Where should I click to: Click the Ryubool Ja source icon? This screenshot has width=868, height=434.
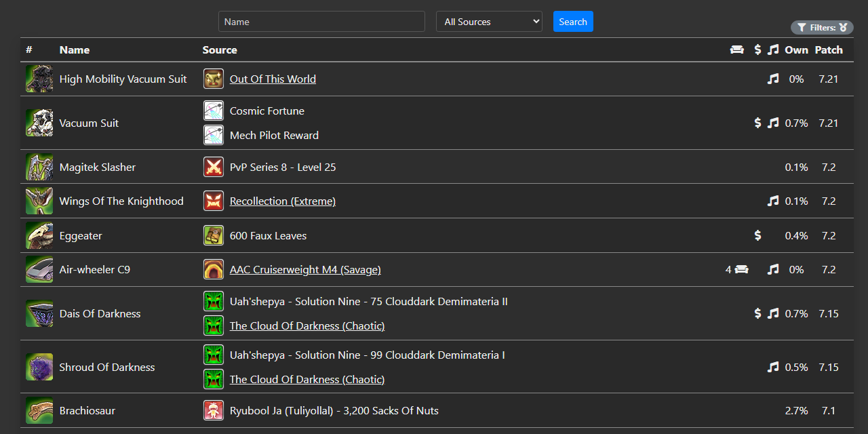click(214, 410)
